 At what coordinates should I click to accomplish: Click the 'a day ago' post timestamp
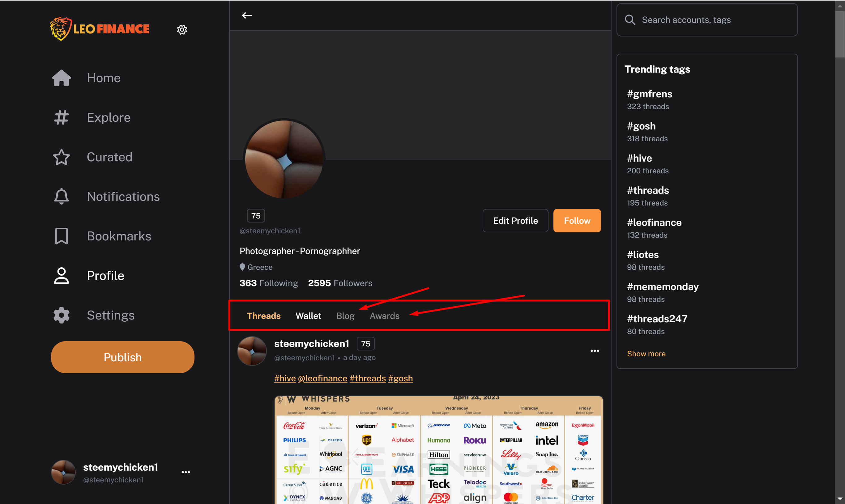[359, 358]
